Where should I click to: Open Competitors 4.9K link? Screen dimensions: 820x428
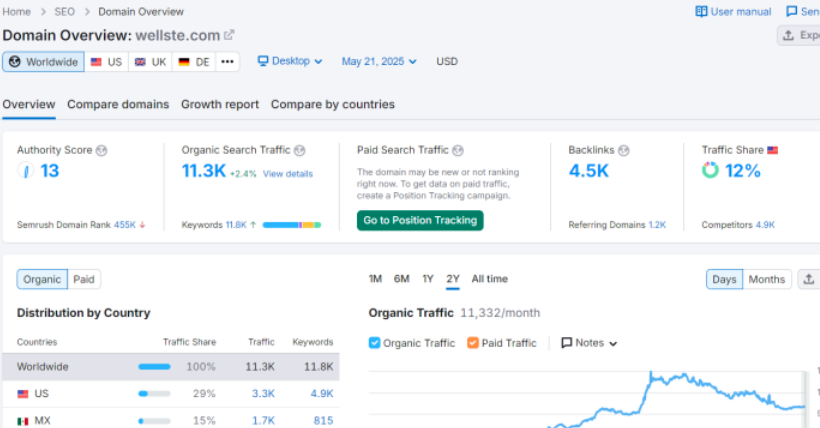[x=765, y=225]
